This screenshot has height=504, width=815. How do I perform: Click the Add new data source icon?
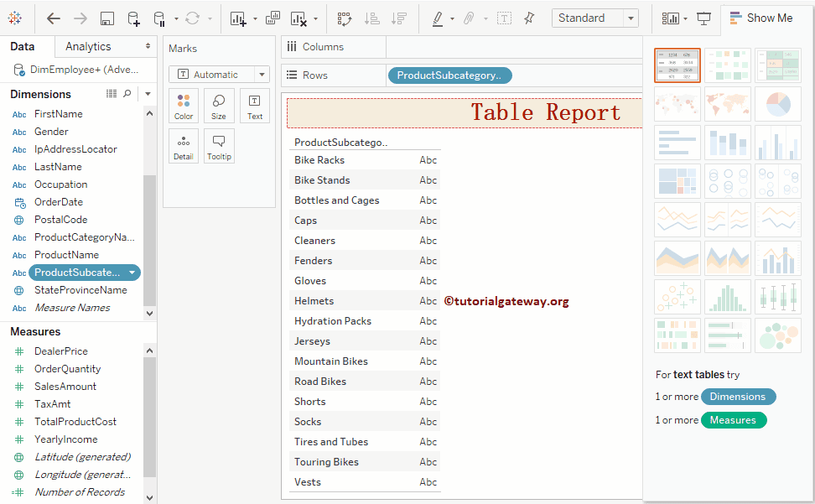133,18
